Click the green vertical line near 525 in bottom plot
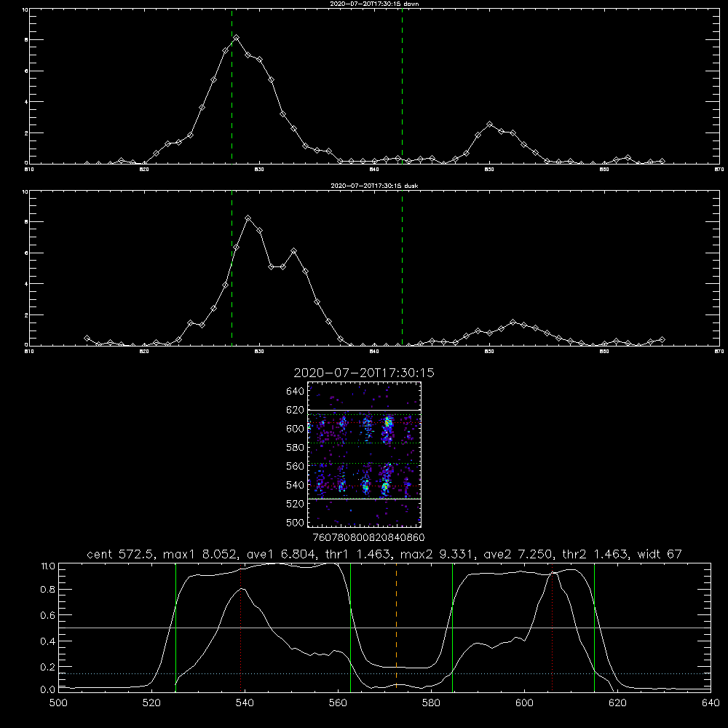Viewport: 728px width, 728px height. [x=175, y=627]
